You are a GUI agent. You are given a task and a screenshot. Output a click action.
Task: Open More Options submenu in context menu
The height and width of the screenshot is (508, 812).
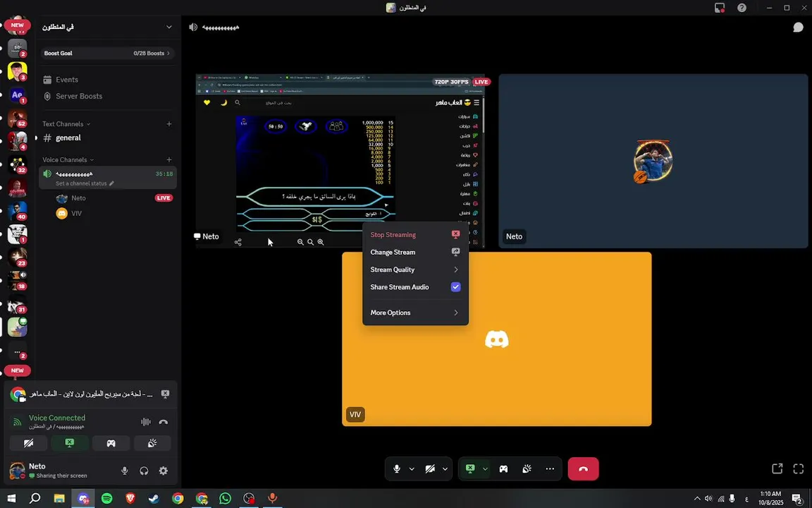tap(415, 313)
